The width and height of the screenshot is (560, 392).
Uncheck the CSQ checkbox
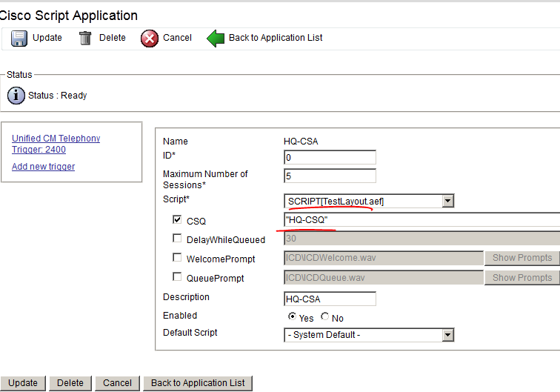coord(177,219)
